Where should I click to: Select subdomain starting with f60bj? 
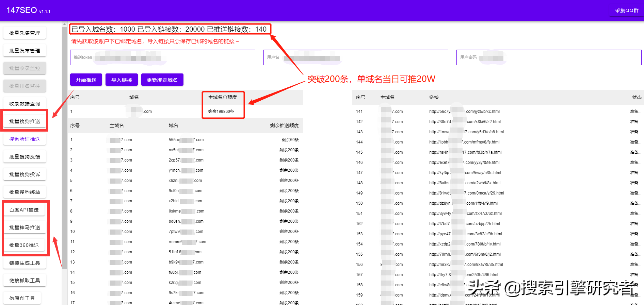point(185,272)
